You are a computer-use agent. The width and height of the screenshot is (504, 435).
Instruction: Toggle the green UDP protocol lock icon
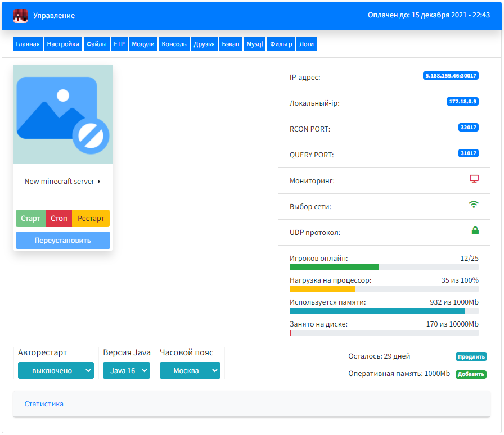[475, 230]
